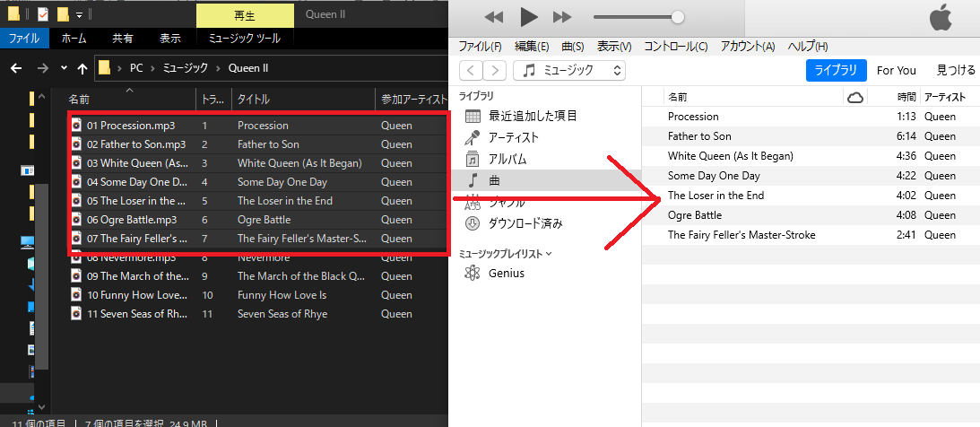Click the quick access properties checkmark icon
Image resolution: width=980 pixels, height=427 pixels.
coord(43,13)
